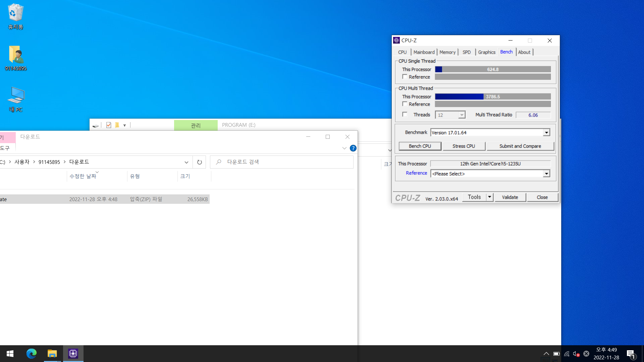Check the Threads checkbox
Viewport: 644px width, 362px height.
click(405, 115)
